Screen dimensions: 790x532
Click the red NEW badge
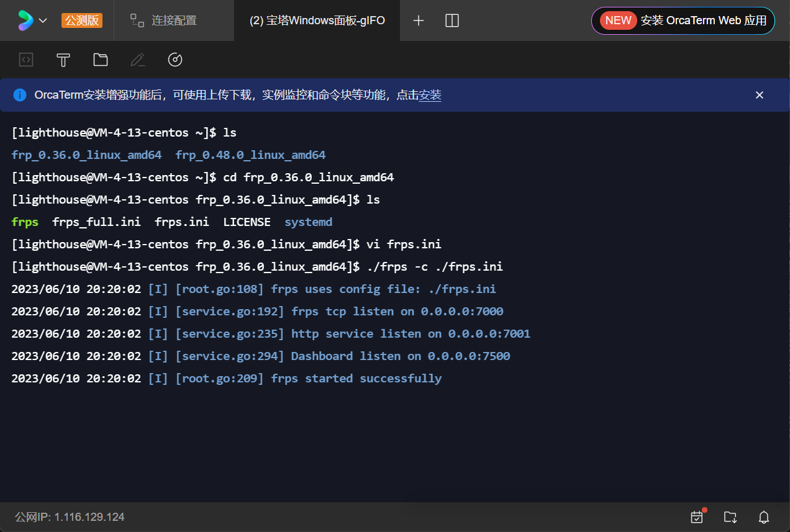pyautogui.click(x=618, y=20)
